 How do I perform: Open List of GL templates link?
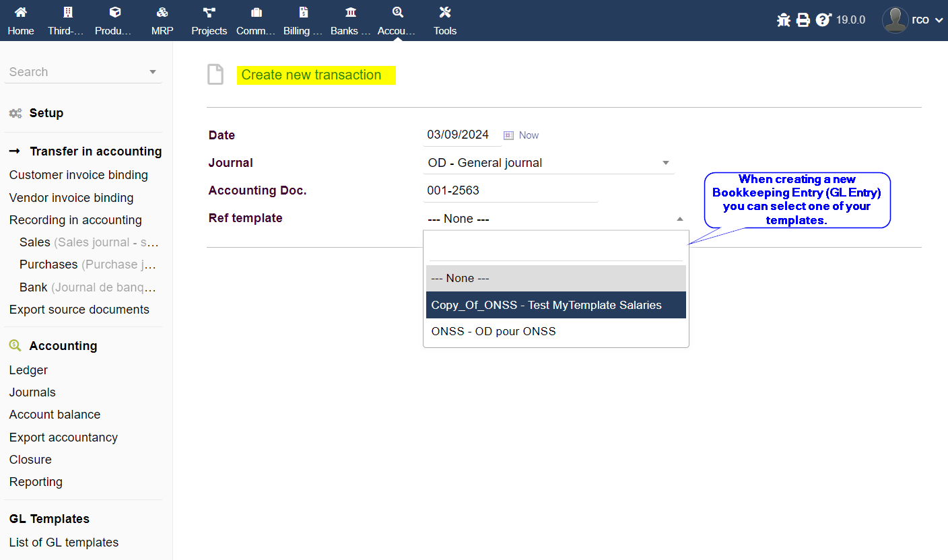[64, 542]
